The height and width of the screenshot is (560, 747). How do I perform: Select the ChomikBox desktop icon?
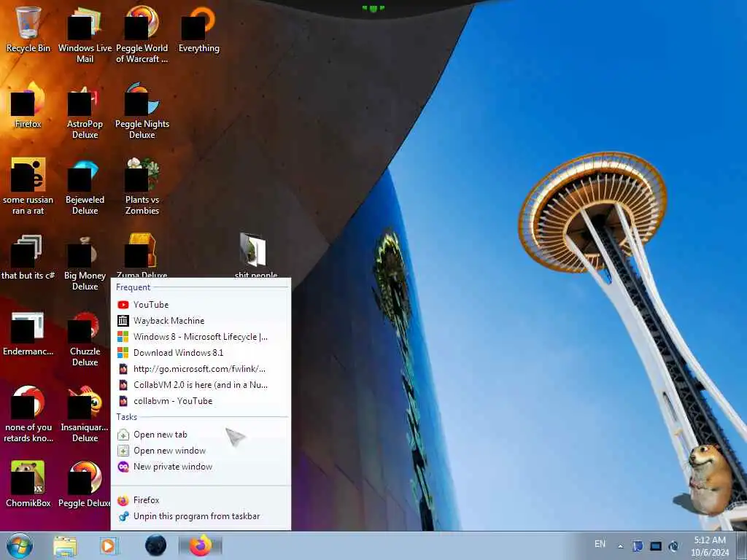(28, 484)
